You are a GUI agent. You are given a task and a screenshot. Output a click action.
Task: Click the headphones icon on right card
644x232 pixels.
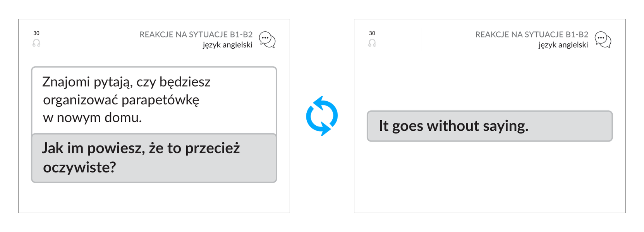372,43
